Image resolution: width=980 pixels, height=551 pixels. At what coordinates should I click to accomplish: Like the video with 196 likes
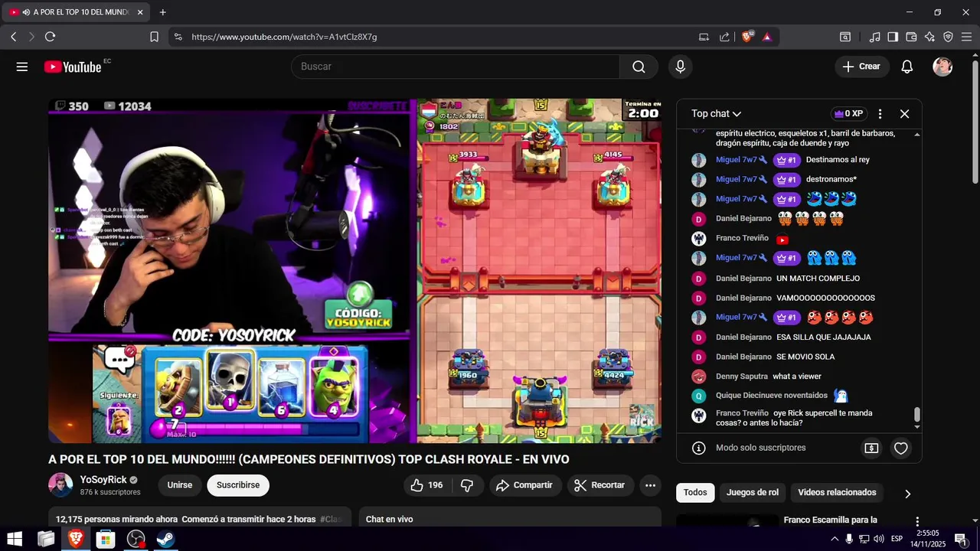tap(426, 485)
